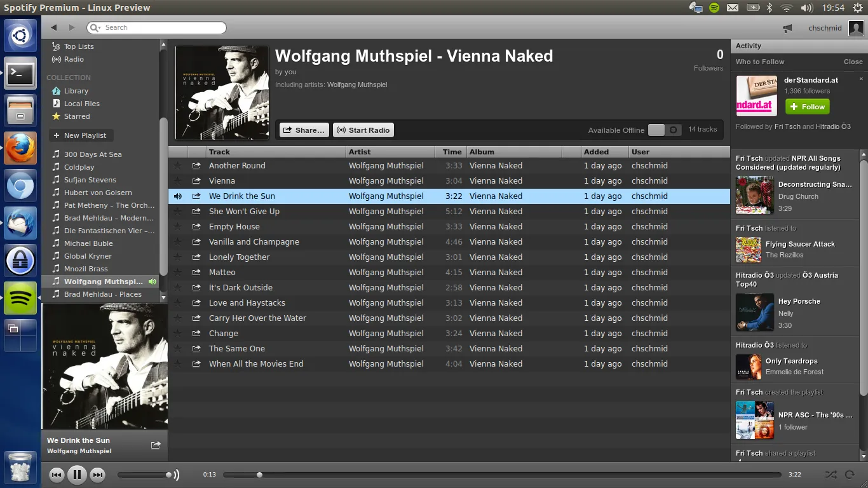Adjust the volume slider in player bar
This screenshot has height=488, width=868.
click(144, 475)
